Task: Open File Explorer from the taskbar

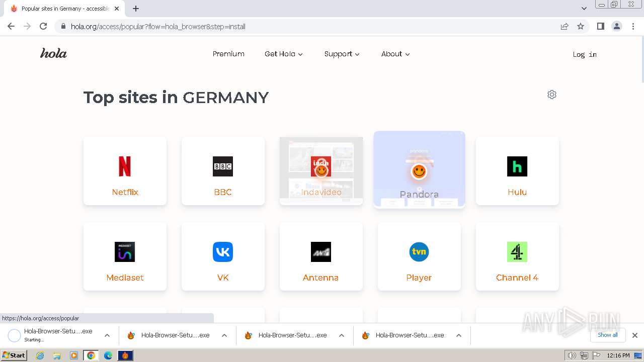Action: click(57, 355)
